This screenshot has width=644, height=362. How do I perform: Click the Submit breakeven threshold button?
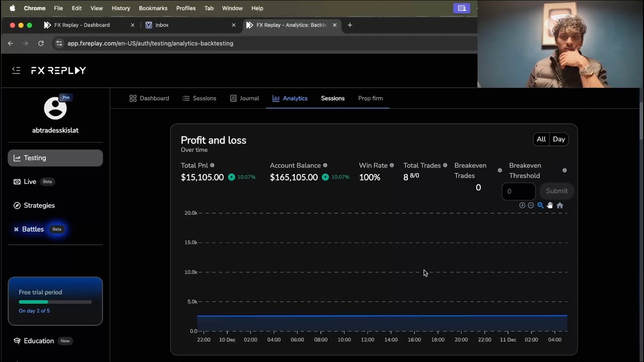[x=556, y=191]
